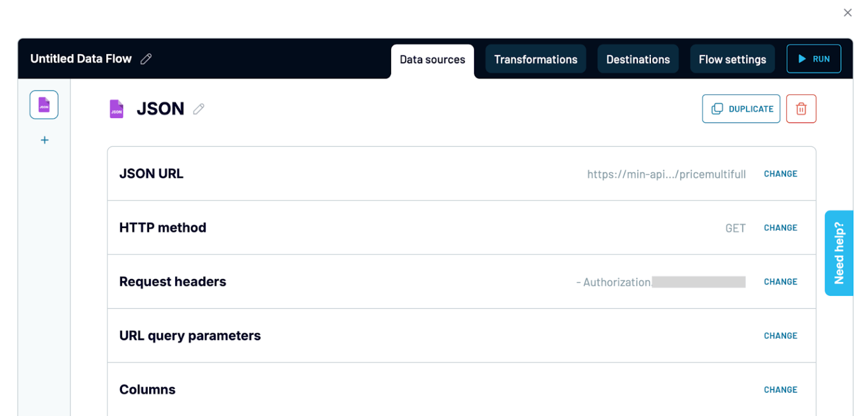Change the HTTP method setting
This screenshot has height=416, width=868.
[x=780, y=227]
